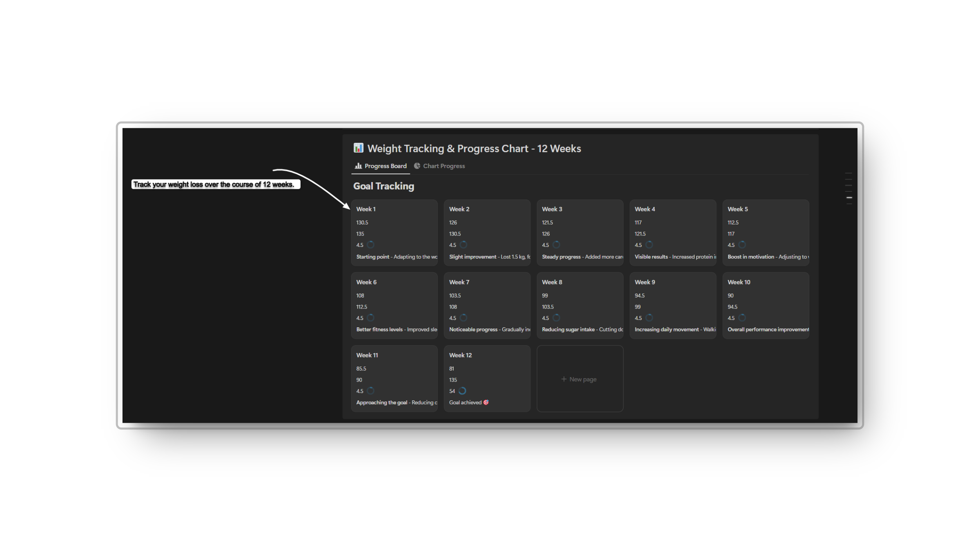Click the Weight Tracking & Progress Chart title
The height and width of the screenshot is (551, 980).
coord(474,149)
